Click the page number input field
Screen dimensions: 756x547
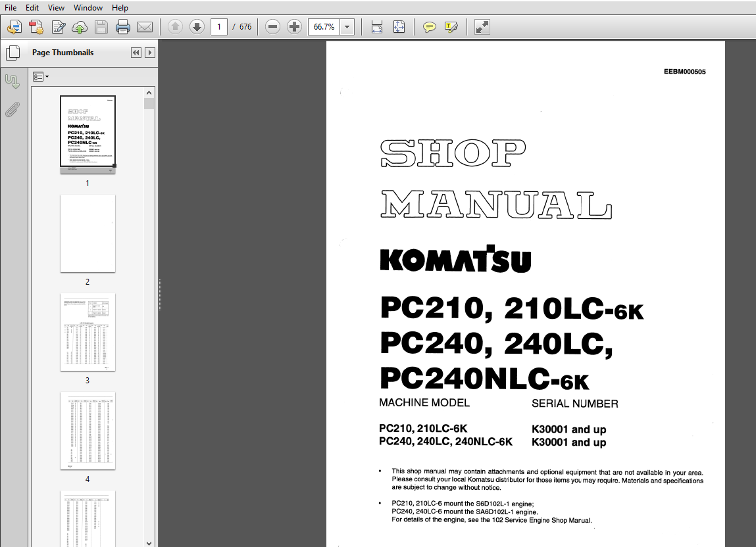[219, 26]
